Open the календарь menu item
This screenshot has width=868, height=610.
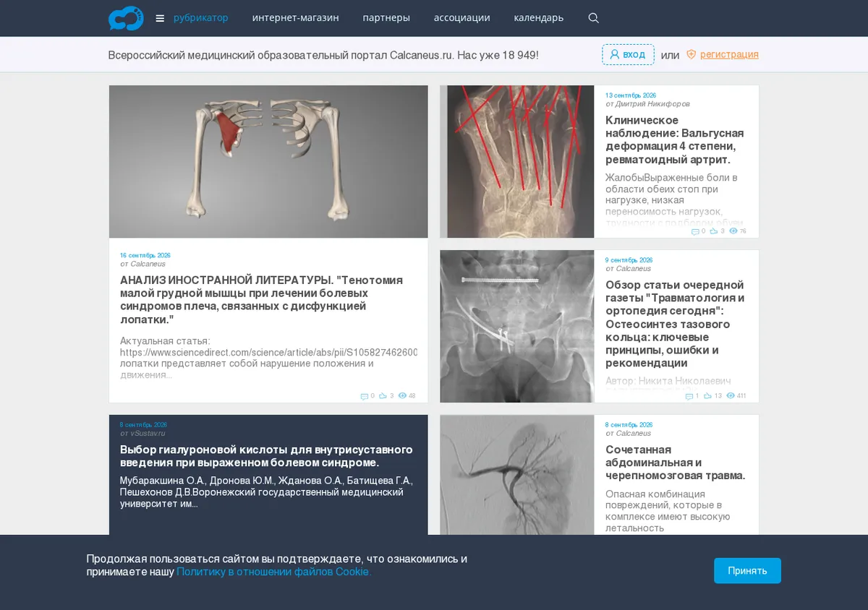pyautogui.click(x=539, y=18)
